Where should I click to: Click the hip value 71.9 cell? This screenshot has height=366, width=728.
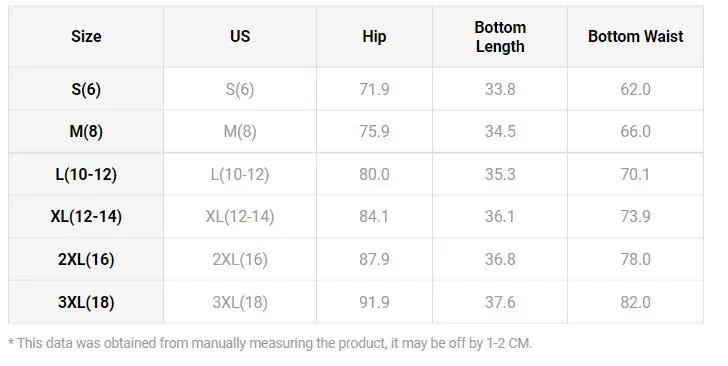[x=374, y=89]
